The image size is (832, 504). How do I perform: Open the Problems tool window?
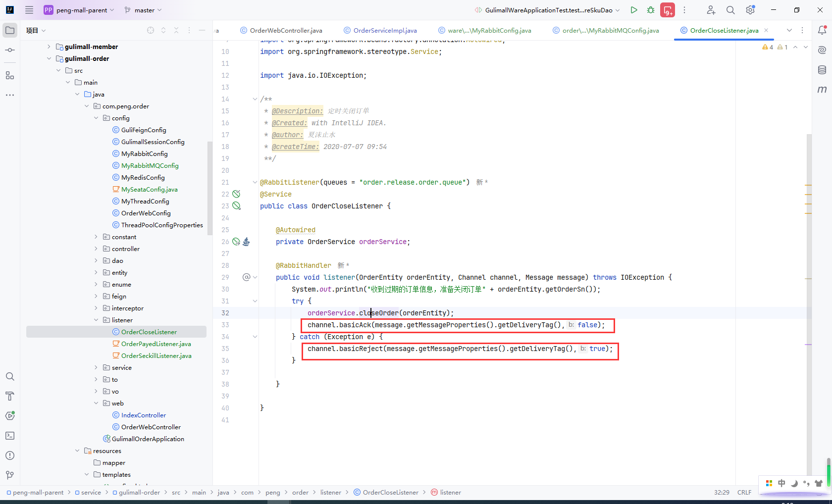[x=10, y=455]
